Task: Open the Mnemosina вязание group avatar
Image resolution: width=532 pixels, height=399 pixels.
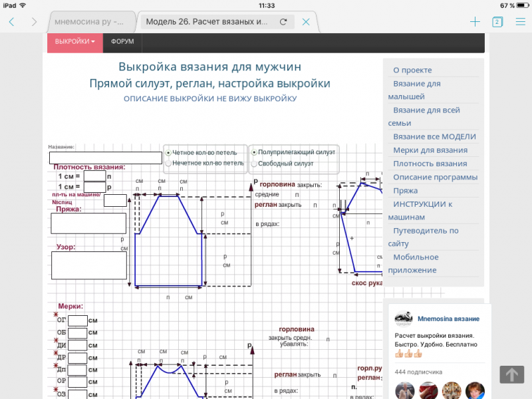Action: [403, 318]
